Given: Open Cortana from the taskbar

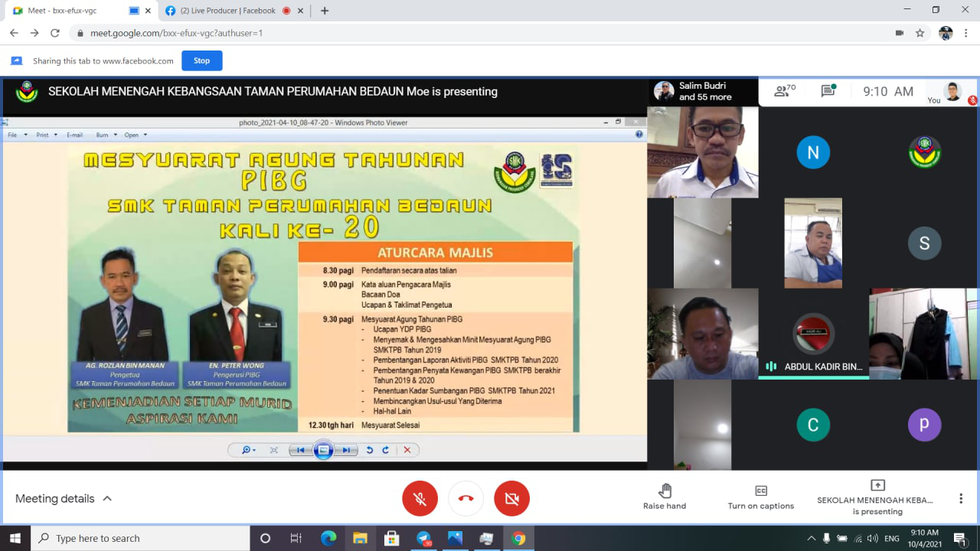Looking at the screenshot, I should 265,538.
